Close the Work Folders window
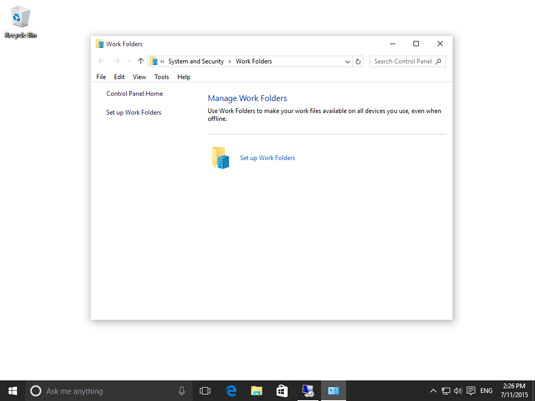This screenshot has width=535, height=401. point(440,44)
